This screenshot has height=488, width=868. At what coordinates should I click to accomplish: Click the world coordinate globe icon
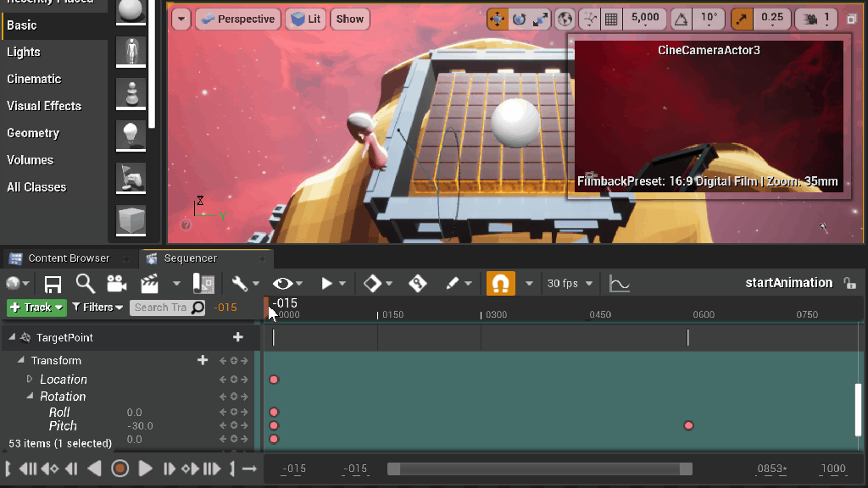565,18
